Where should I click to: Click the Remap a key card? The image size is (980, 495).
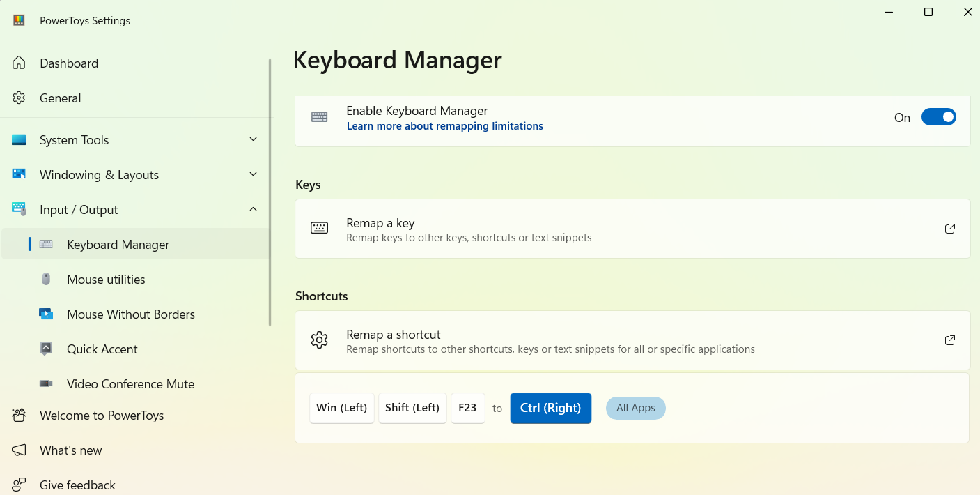[x=632, y=229]
